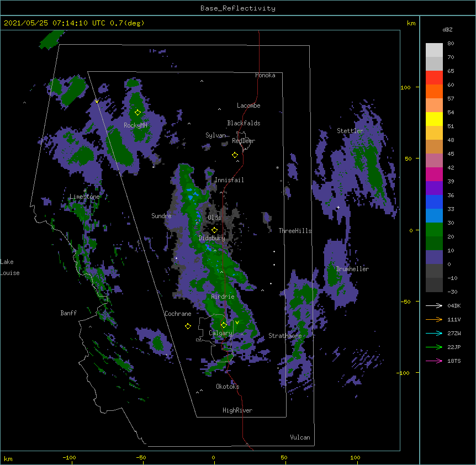Click the Banff label
This screenshot has height=465, width=476.
point(68,313)
